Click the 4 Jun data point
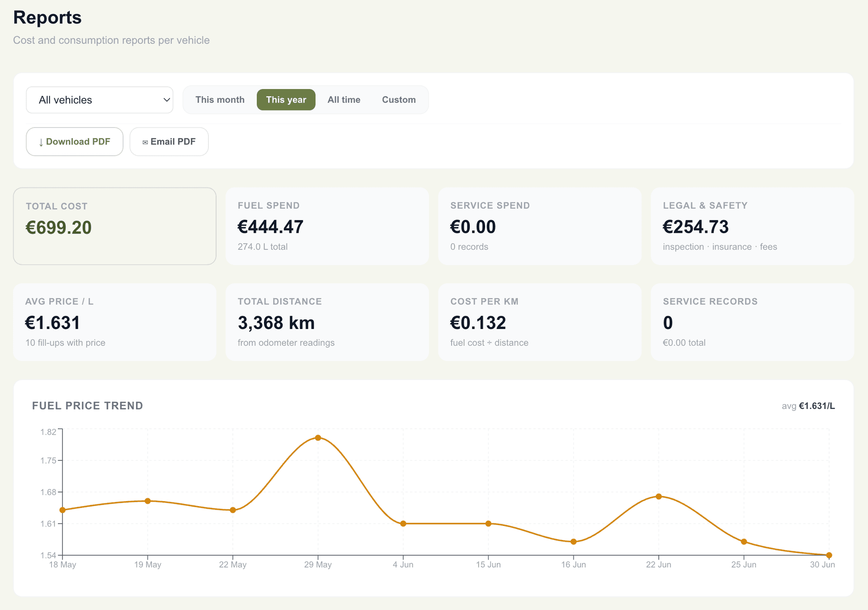Screen dimensions: 868x610 click(x=403, y=524)
